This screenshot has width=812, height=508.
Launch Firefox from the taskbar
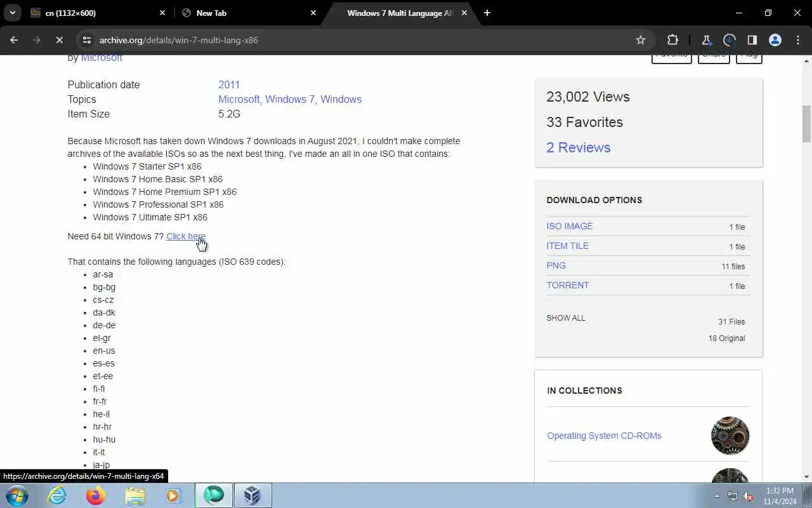point(96,495)
